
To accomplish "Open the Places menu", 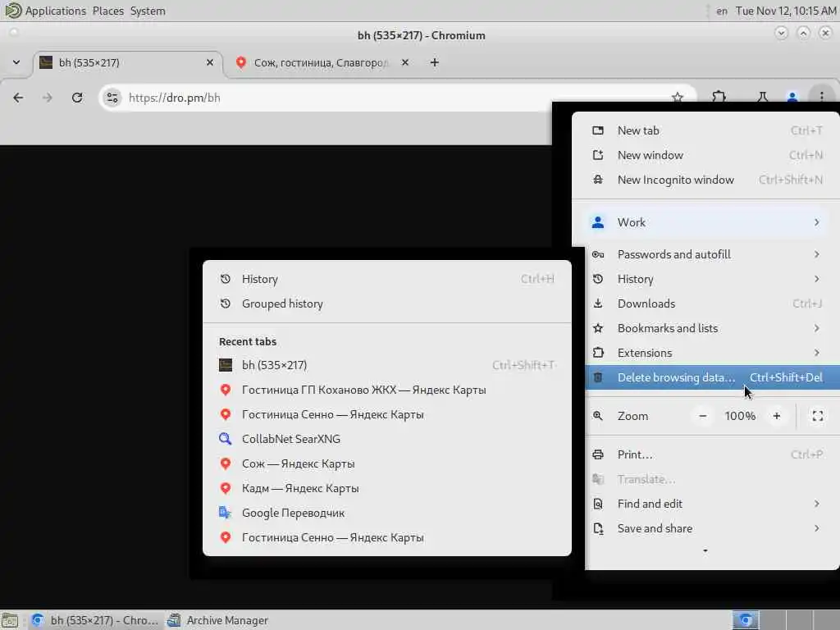I will point(107,11).
